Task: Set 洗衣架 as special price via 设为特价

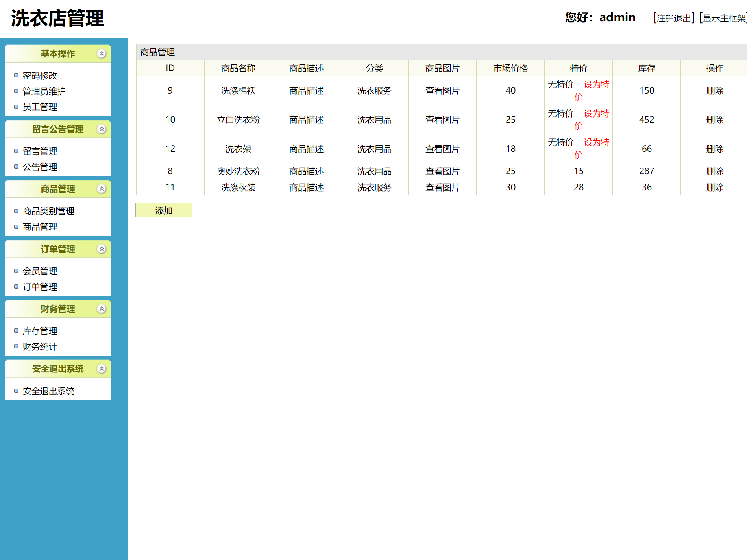Action: 592,149
